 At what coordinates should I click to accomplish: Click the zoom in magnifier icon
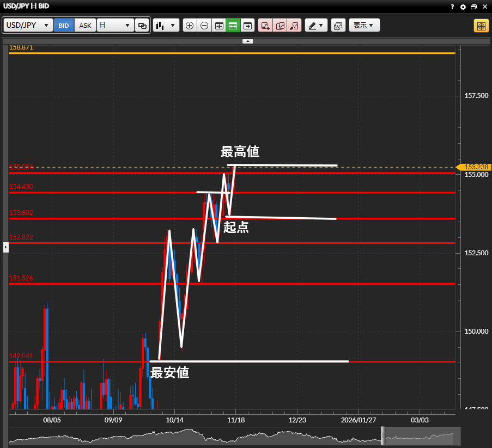coord(190,26)
